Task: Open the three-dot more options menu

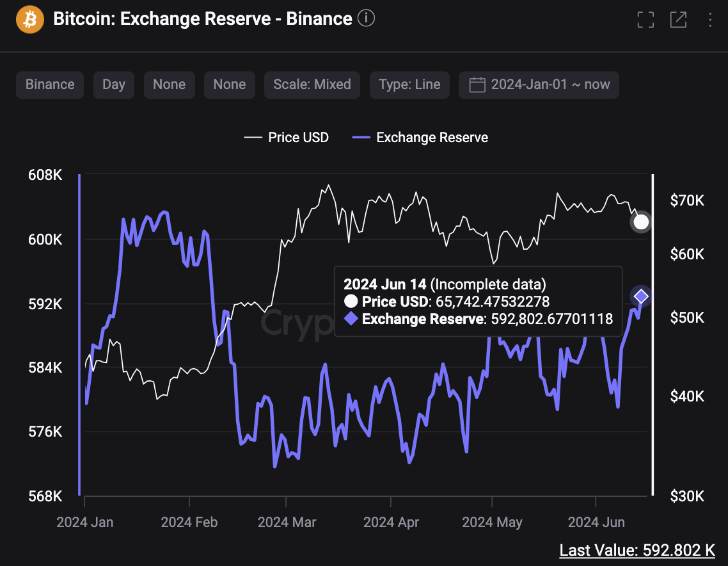Action: click(710, 20)
